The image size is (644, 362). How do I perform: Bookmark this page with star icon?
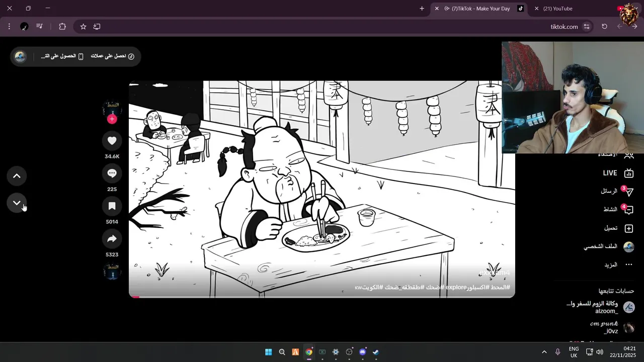coord(84,27)
